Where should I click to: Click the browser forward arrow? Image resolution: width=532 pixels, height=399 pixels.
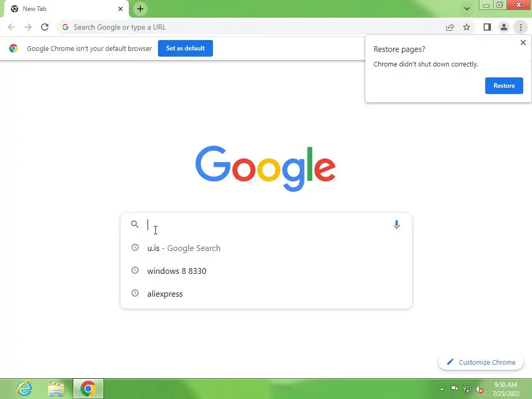[x=28, y=27]
